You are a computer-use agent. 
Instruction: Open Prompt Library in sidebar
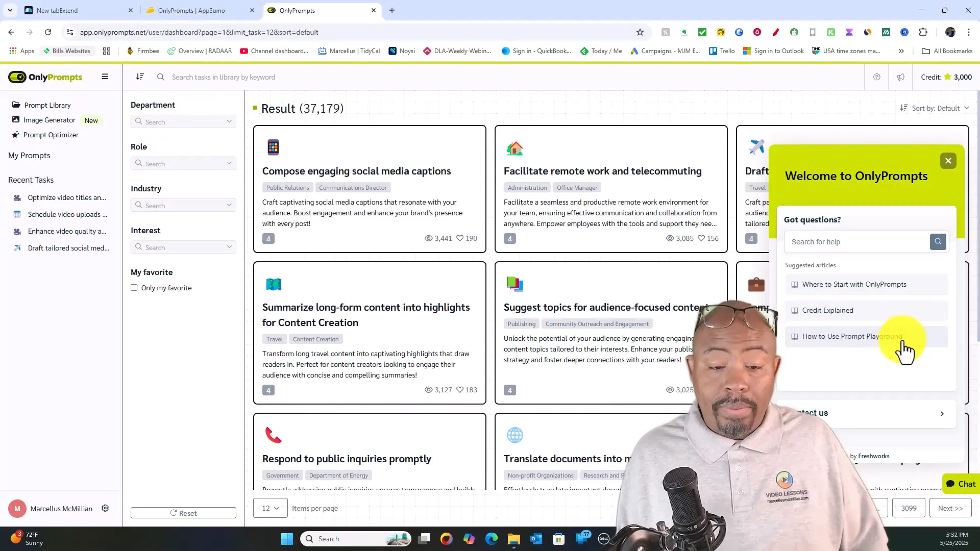(47, 105)
